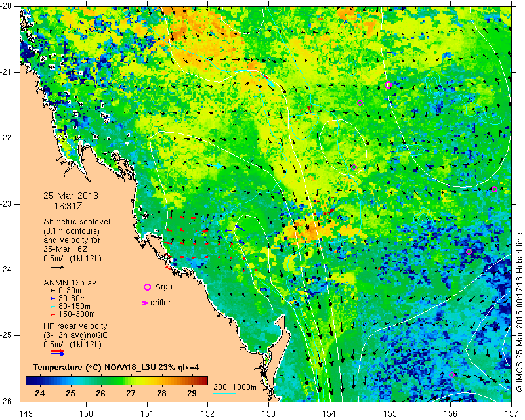
Task: Click the '80-150m' depth label
Action: tap(74, 306)
